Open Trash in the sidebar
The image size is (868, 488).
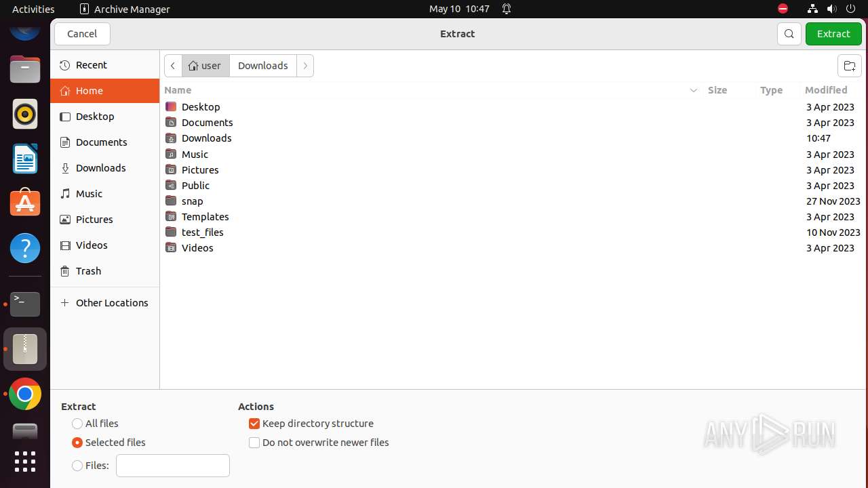[104, 271]
